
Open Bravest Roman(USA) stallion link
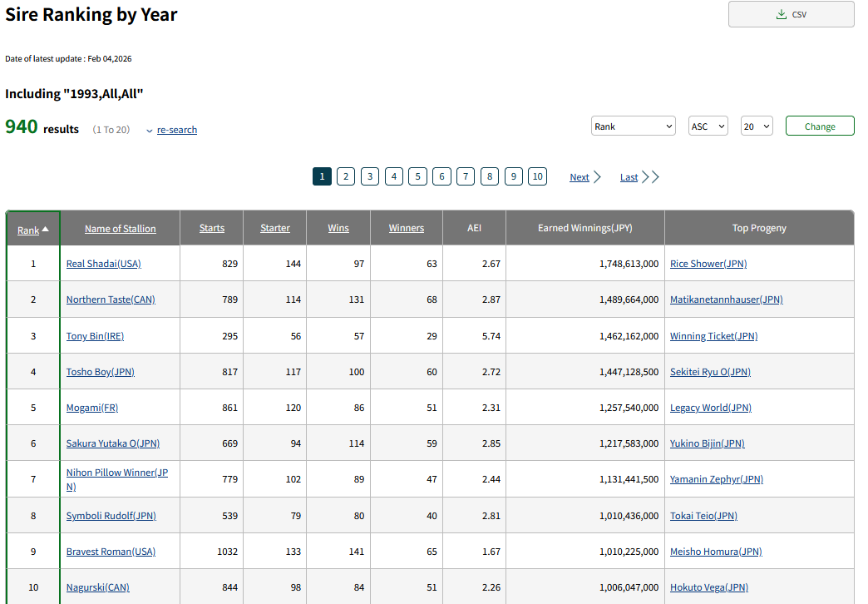(111, 552)
